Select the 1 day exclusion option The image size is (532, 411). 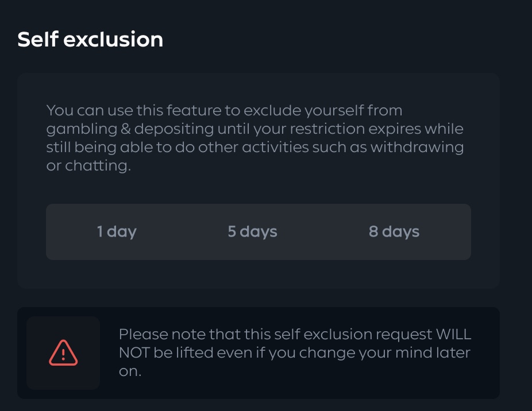click(x=117, y=231)
